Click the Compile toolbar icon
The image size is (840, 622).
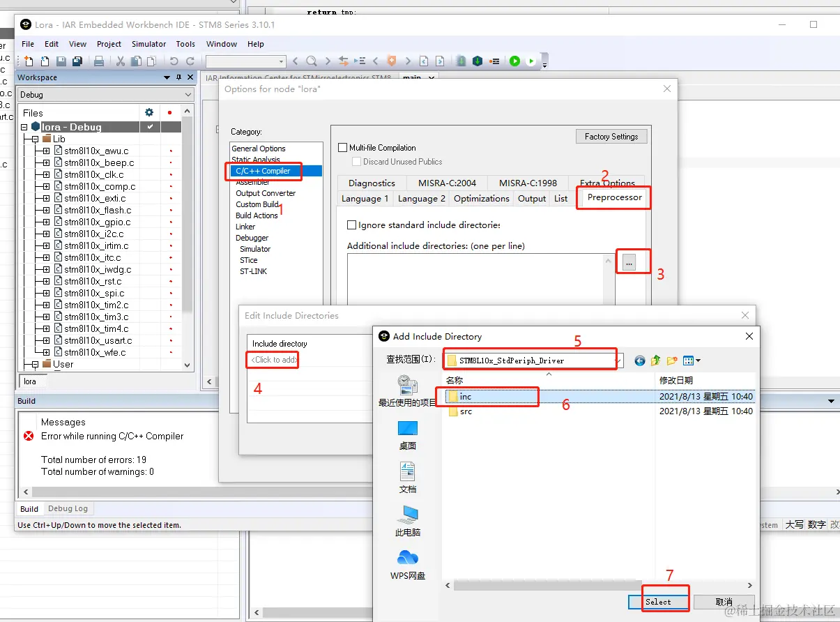461,61
